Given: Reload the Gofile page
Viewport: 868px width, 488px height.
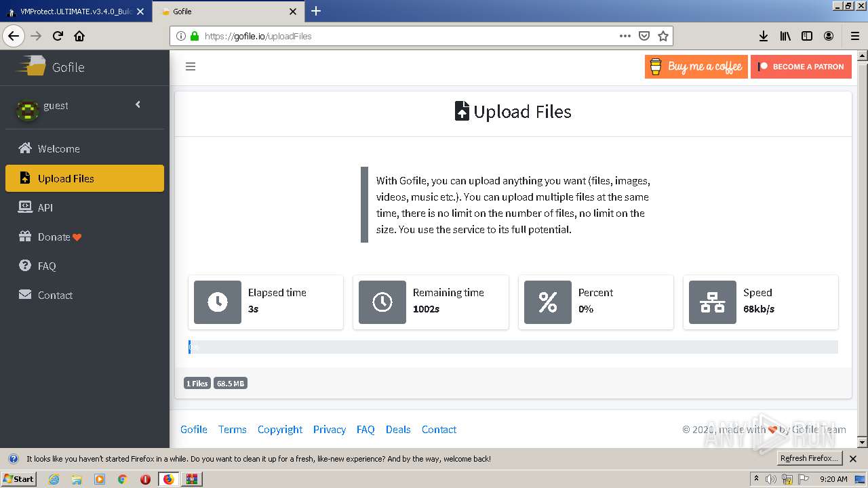Looking at the screenshot, I should point(58,36).
